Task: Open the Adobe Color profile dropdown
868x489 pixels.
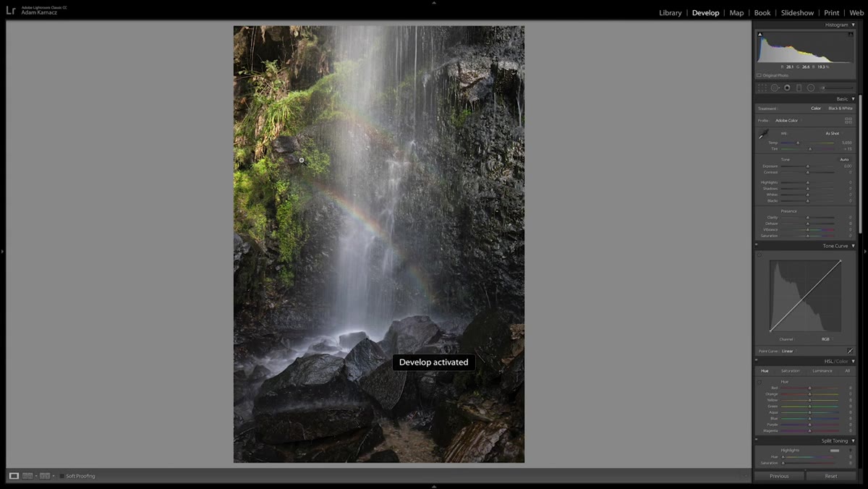Action: (788, 120)
